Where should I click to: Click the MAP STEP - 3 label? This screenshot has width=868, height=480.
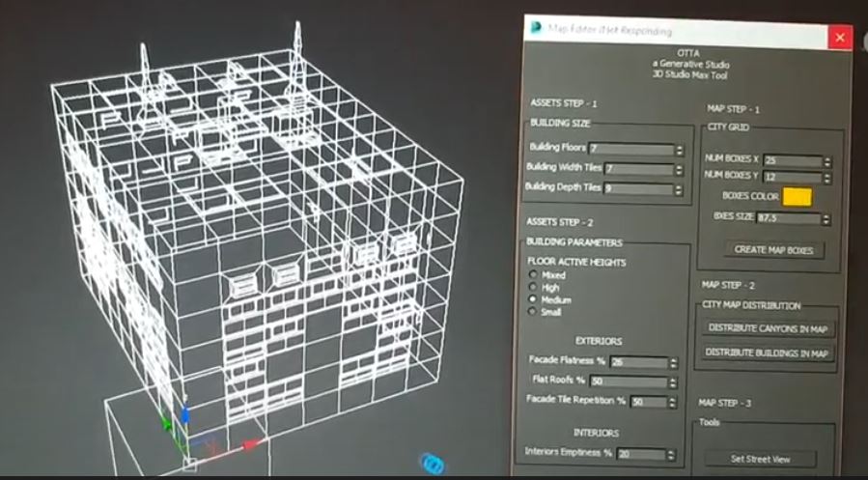[x=725, y=403]
